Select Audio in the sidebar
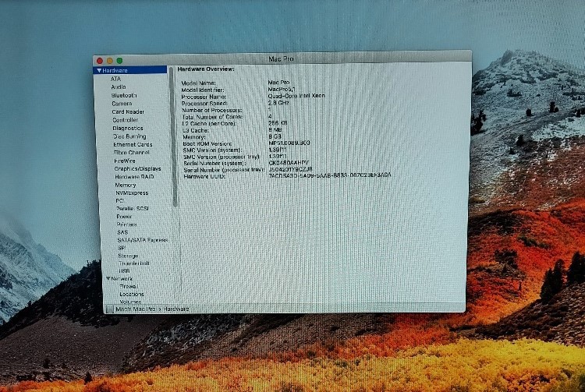This screenshot has width=585, height=392. [119, 87]
